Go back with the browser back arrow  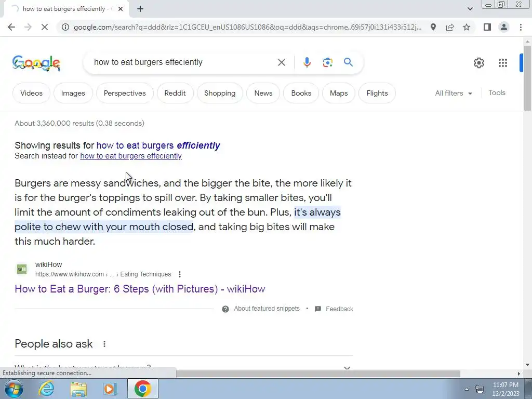click(11, 27)
